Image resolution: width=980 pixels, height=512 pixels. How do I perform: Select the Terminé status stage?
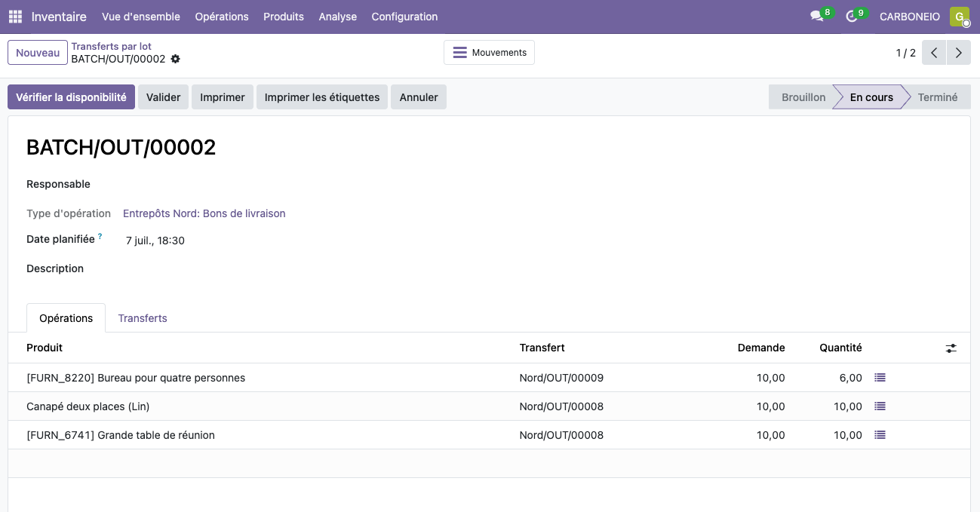(x=938, y=97)
